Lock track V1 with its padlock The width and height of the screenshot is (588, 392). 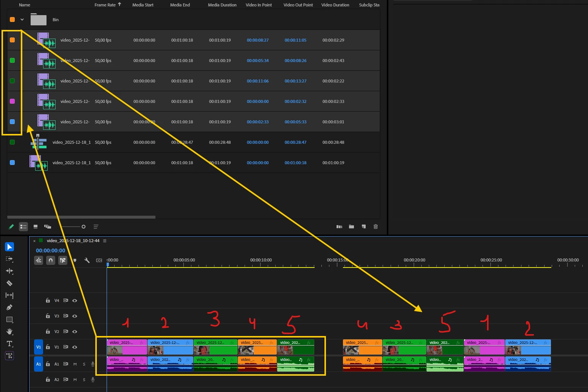(x=48, y=347)
